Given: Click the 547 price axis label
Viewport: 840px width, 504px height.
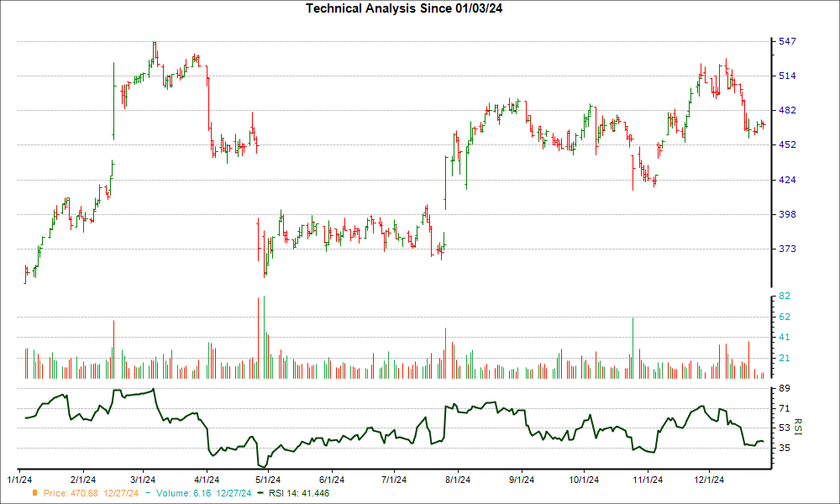Looking at the screenshot, I should pyautogui.click(x=786, y=41).
